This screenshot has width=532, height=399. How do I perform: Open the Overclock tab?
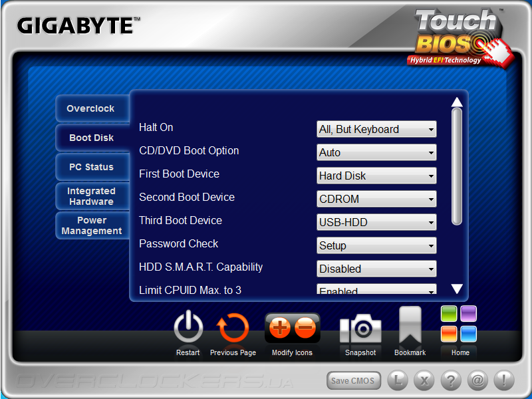coord(92,108)
